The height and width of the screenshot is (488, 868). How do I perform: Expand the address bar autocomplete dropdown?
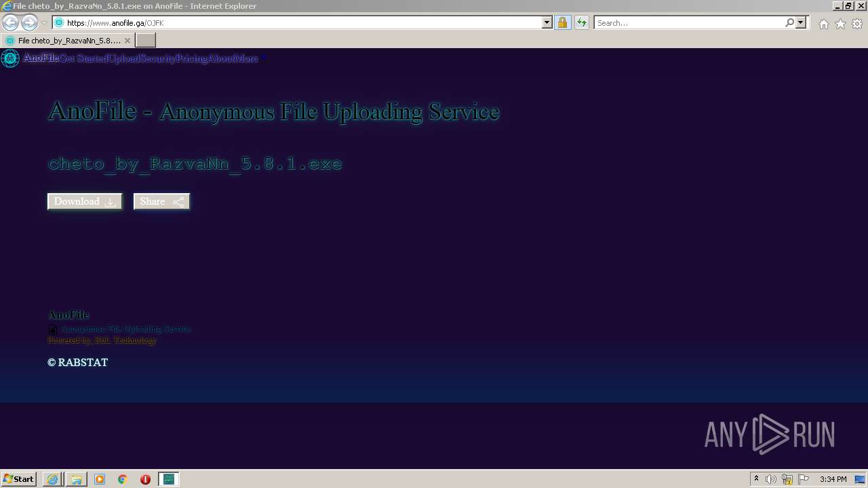click(x=547, y=22)
